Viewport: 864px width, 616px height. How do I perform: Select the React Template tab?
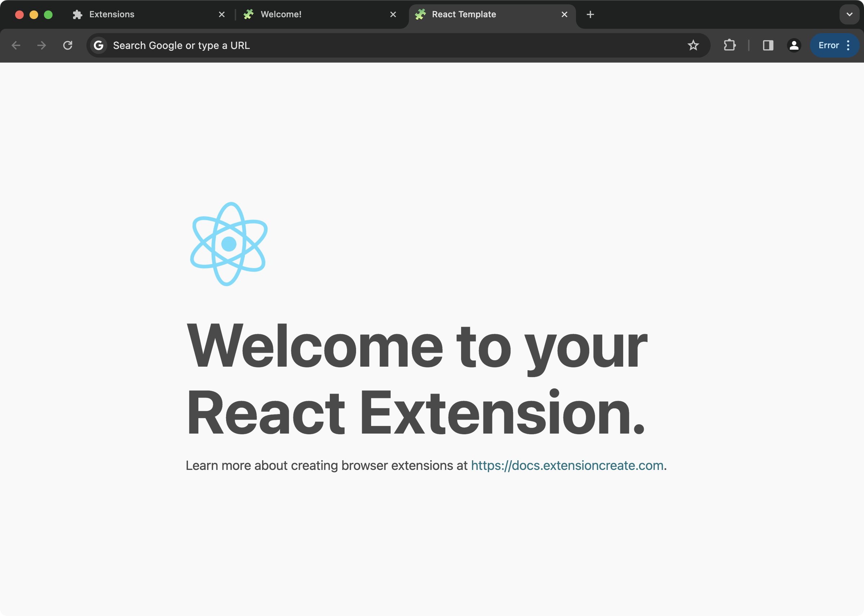[492, 14]
